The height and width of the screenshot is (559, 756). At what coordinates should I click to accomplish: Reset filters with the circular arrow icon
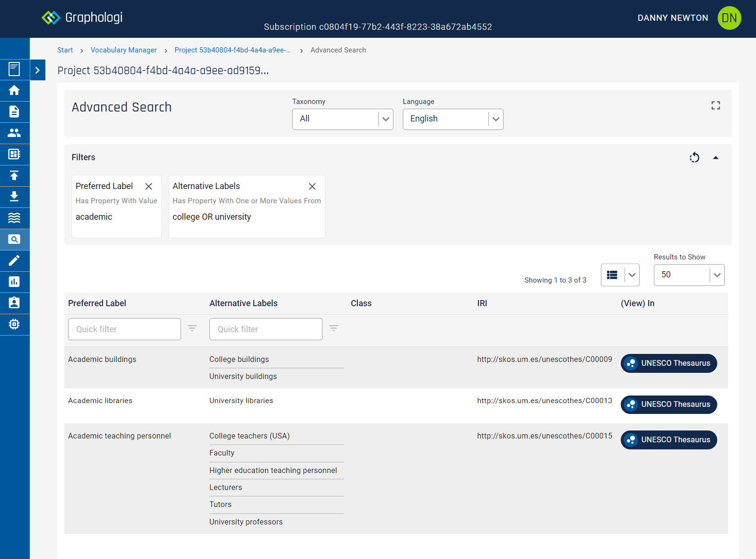pyautogui.click(x=694, y=157)
